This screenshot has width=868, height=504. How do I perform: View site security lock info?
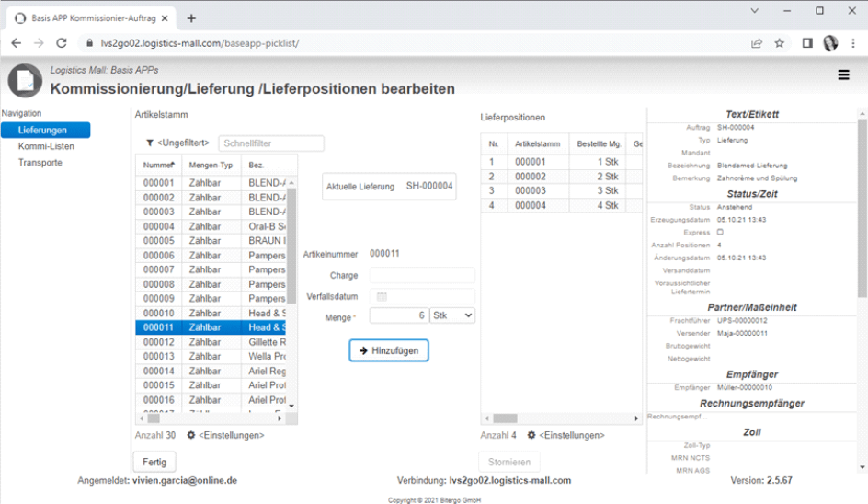click(x=89, y=43)
